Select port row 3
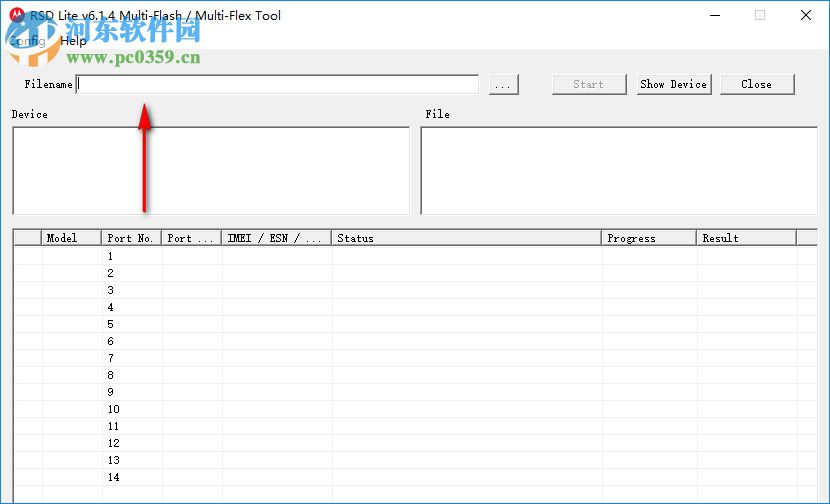The width and height of the screenshot is (830, 504). [x=415, y=290]
